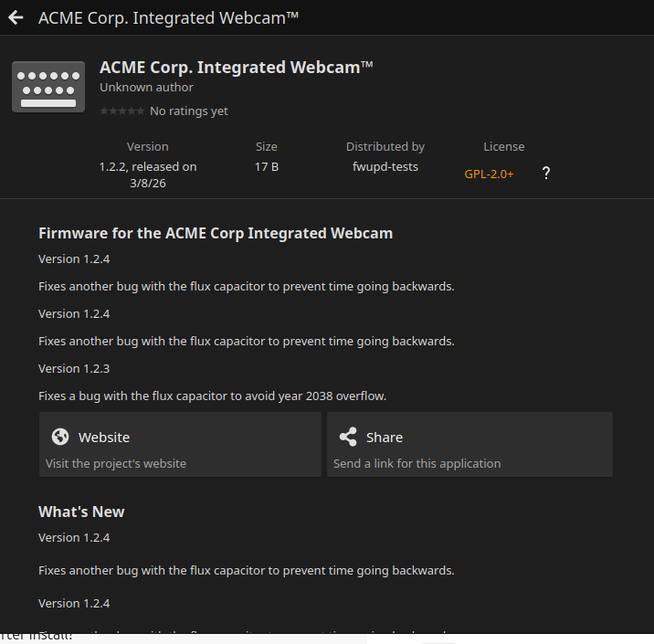The width and height of the screenshot is (654, 644).
Task: Click the "What's New" section heading
Action: (x=81, y=512)
